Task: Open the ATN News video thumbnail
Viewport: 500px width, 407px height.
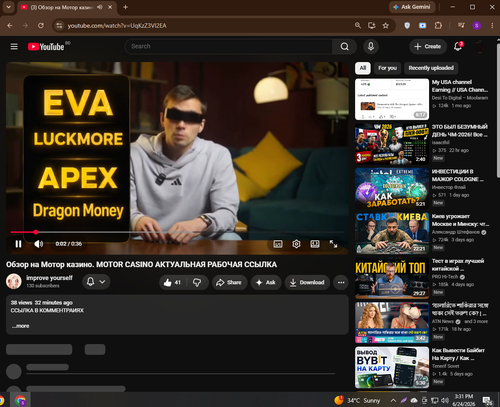Action: [x=392, y=323]
